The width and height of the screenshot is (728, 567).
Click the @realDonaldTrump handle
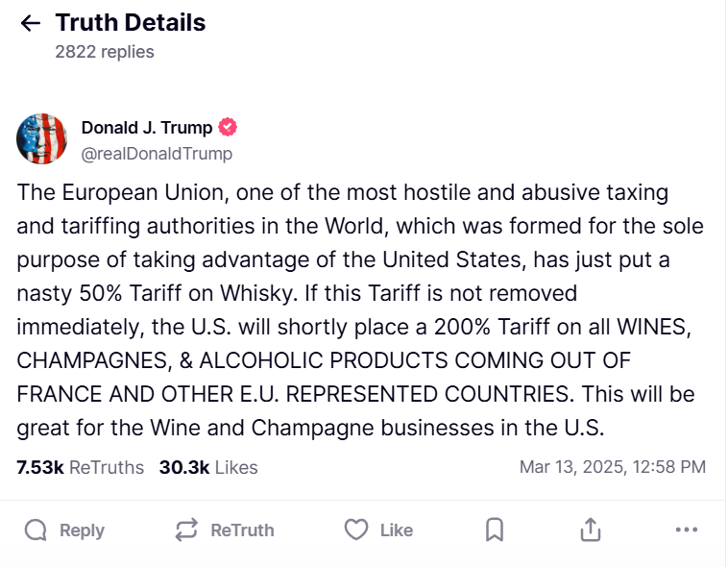pos(157,154)
